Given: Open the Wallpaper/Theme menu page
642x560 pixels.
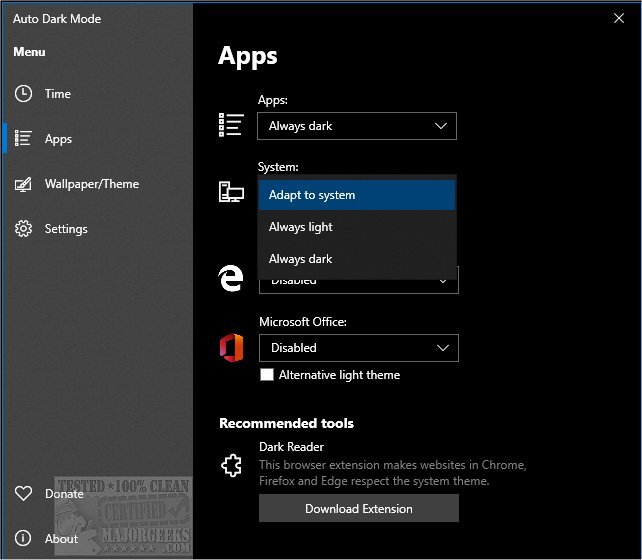Looking at the screenshot, I should tap(98, 184).
